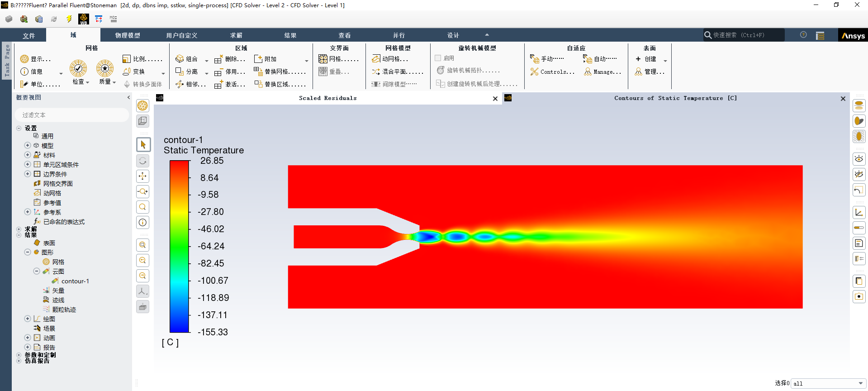This screenshot has height=391, width=868.
Task: Toggle visibility eye icon on right toolbar
Action: click(x=859, y=159)
